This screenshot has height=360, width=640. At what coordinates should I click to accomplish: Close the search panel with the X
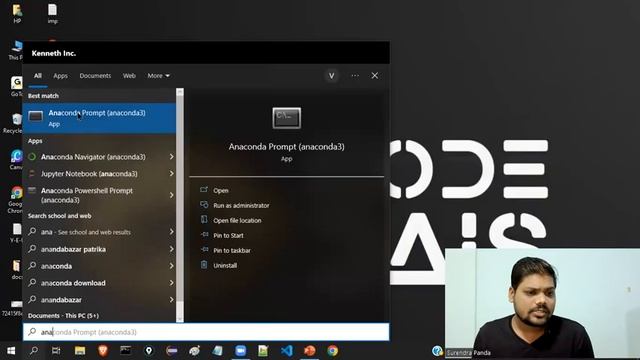(374, 76)
